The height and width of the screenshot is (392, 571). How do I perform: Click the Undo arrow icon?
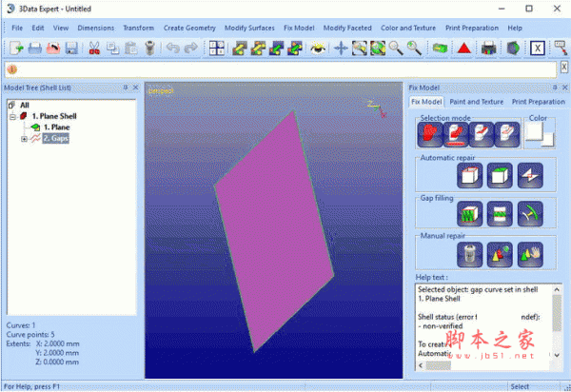coord(173,48)
